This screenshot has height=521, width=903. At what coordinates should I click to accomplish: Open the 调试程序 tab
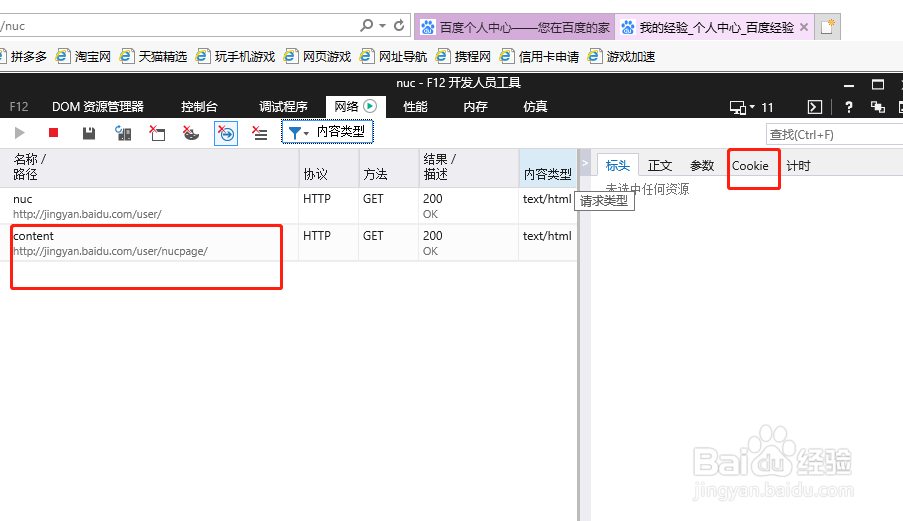click(x=283, y=107)
